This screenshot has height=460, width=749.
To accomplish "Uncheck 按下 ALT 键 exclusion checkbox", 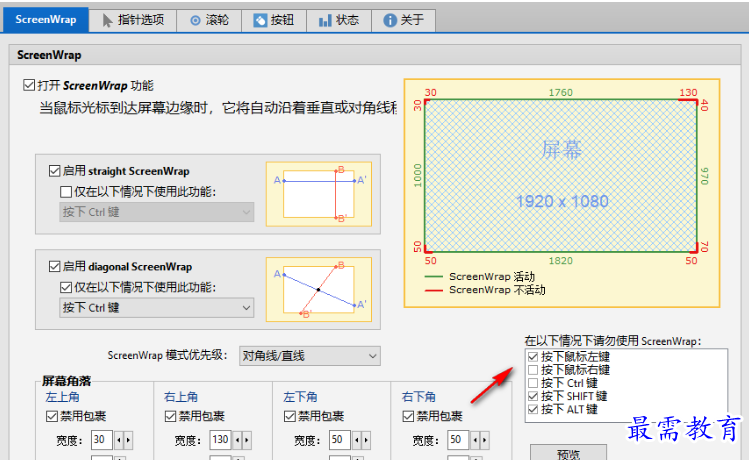I will tap(533, 409).
